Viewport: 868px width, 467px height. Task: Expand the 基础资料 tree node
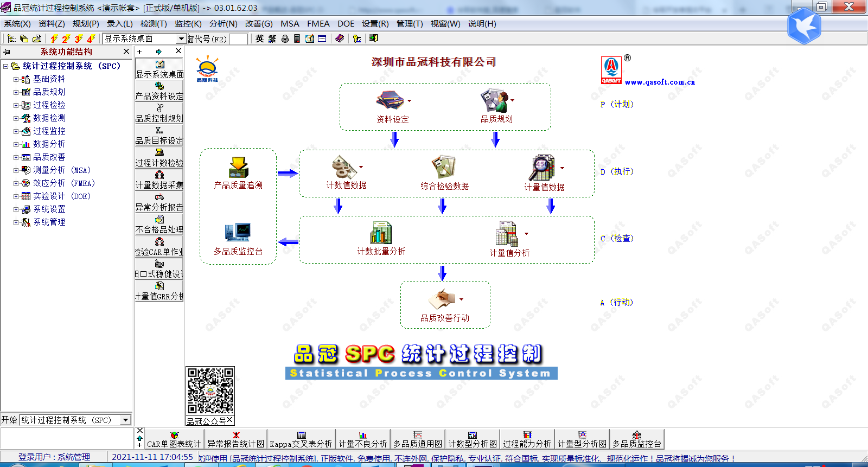pos(16,79)
